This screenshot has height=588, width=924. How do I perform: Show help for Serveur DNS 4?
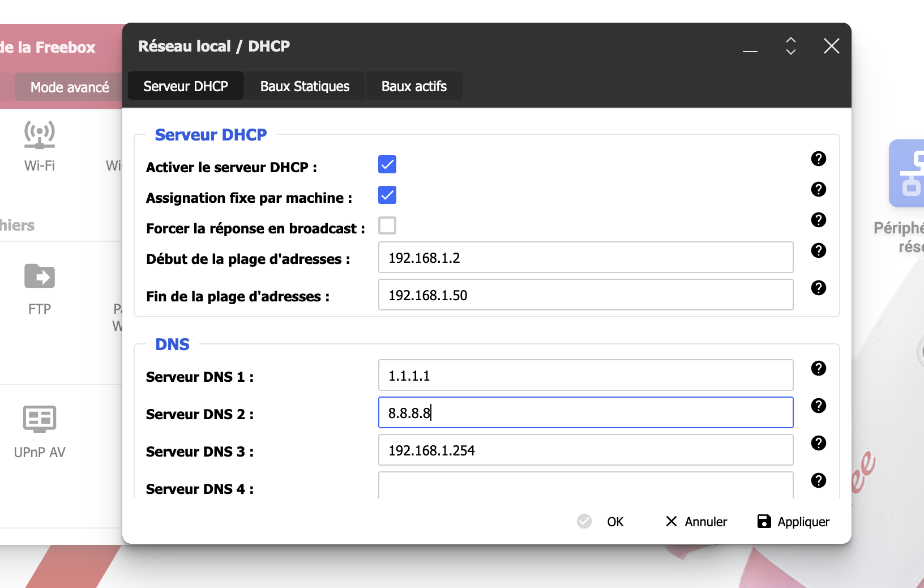(818, 480)
